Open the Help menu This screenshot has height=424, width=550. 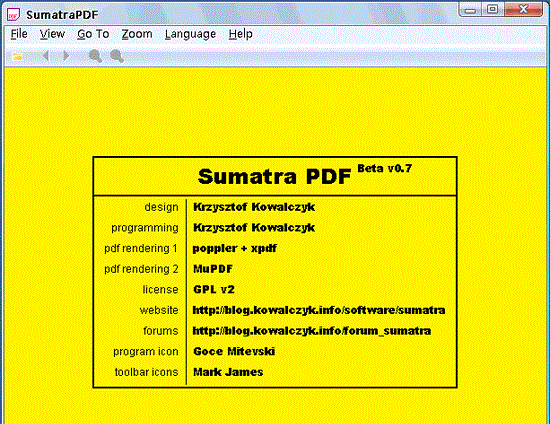click(241, 34)
